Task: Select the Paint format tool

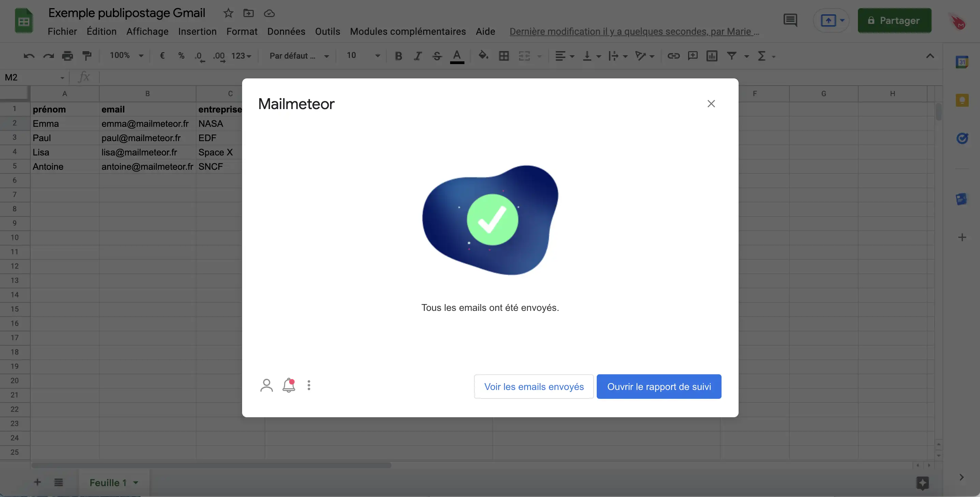Action: [87, 56]
